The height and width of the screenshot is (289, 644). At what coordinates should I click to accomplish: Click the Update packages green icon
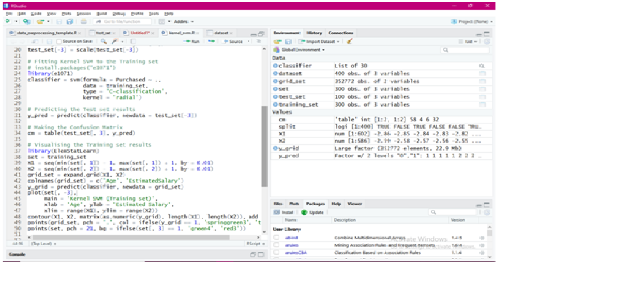(x=304, y=212)
